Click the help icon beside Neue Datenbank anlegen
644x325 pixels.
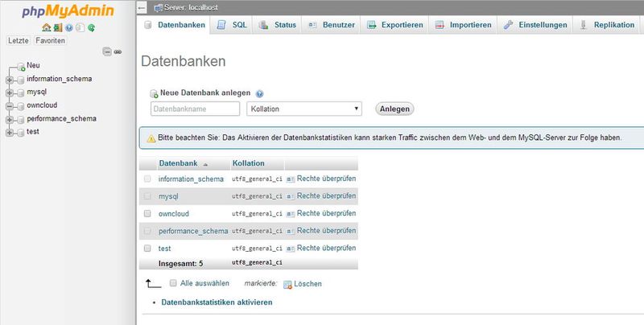[259, 94]
